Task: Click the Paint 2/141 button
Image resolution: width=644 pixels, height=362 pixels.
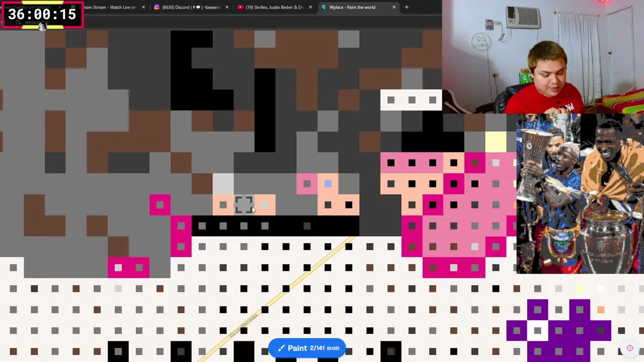Action: (x=307, y=348)
